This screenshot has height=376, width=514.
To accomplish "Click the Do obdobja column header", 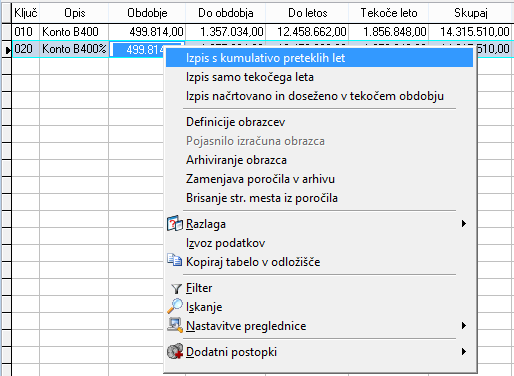I will (x=226, y=13).
